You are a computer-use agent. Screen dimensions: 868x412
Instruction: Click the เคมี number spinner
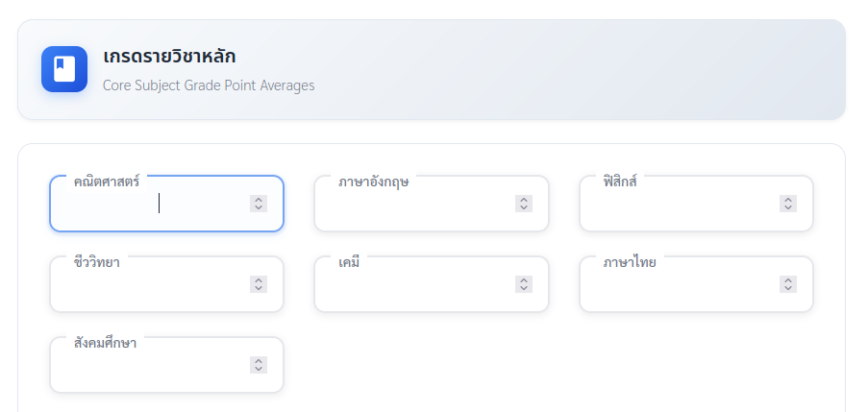click(x=523, y=284)
